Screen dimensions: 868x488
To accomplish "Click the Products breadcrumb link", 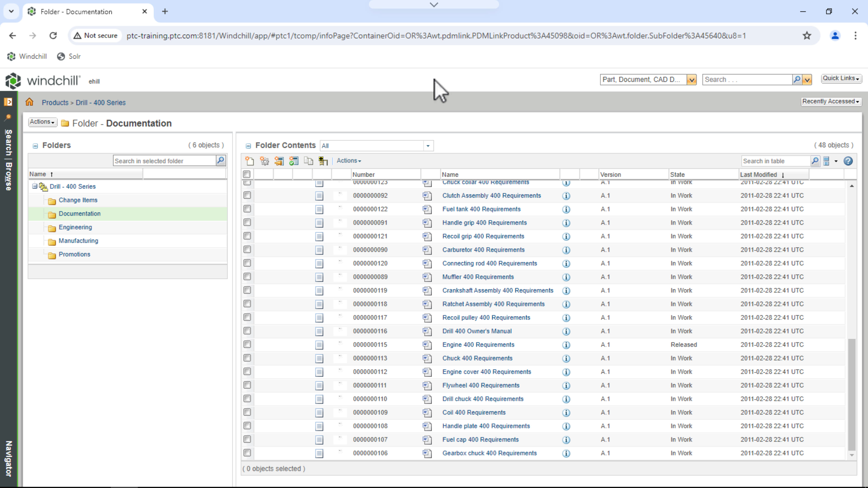I will (55, 103).
